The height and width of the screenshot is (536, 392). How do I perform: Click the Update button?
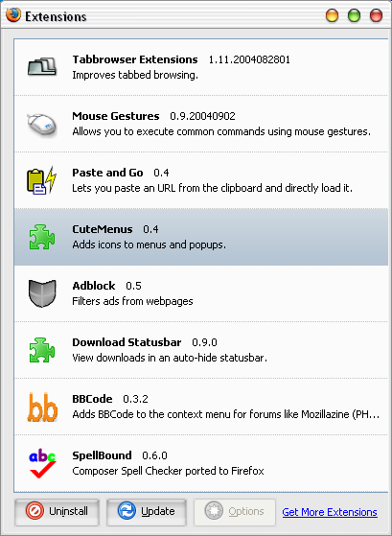coord(147,512)
